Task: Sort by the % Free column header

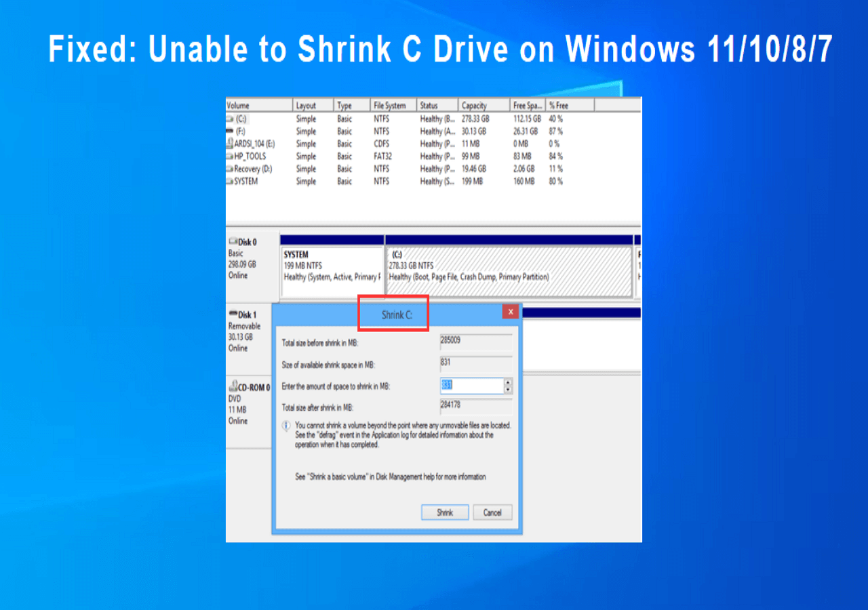Action: pos(570,105)
